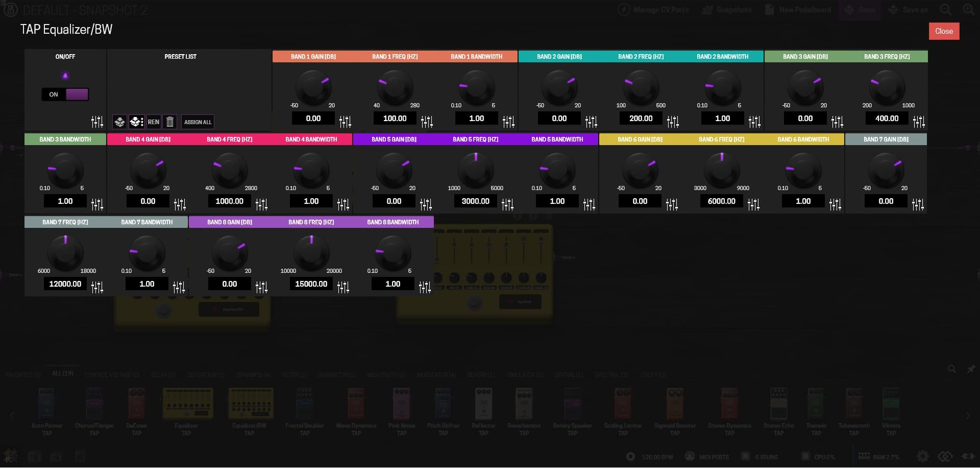Click the Band 1 Gain knob
This screenshot has height=468, width=980.
[313, 88]
